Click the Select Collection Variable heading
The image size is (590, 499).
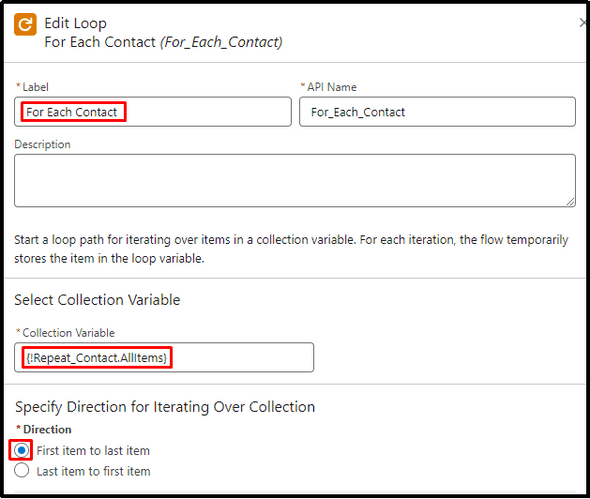tap(97, 300)
